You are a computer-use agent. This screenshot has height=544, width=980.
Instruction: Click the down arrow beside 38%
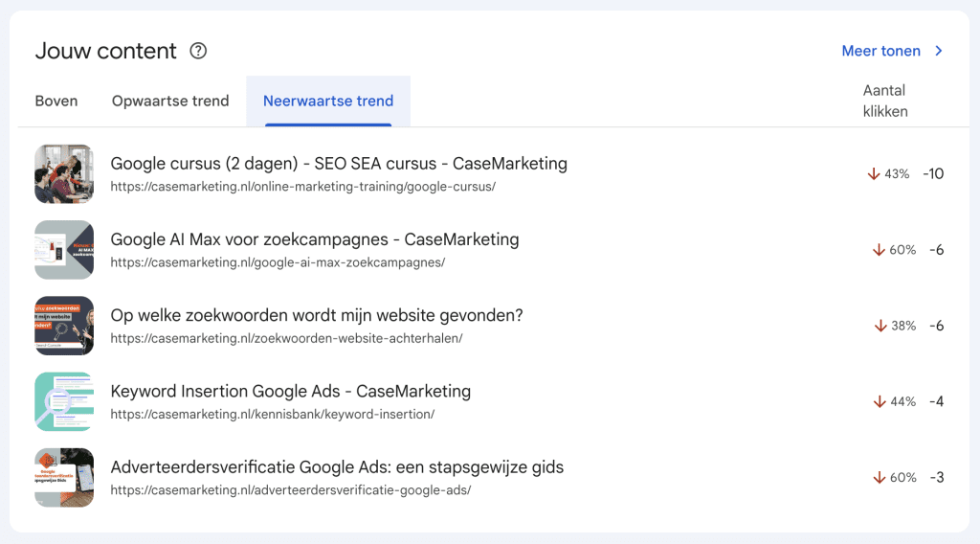pos(880,326)
